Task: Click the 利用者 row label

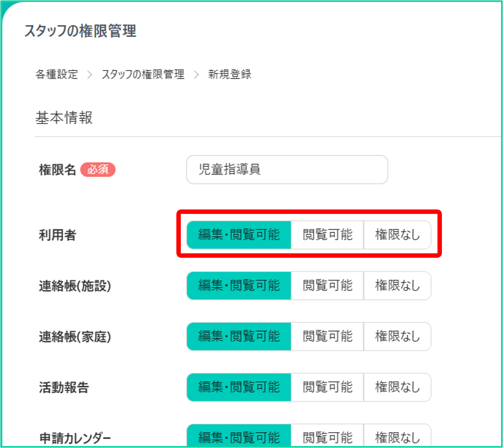Action: point(58,235)
